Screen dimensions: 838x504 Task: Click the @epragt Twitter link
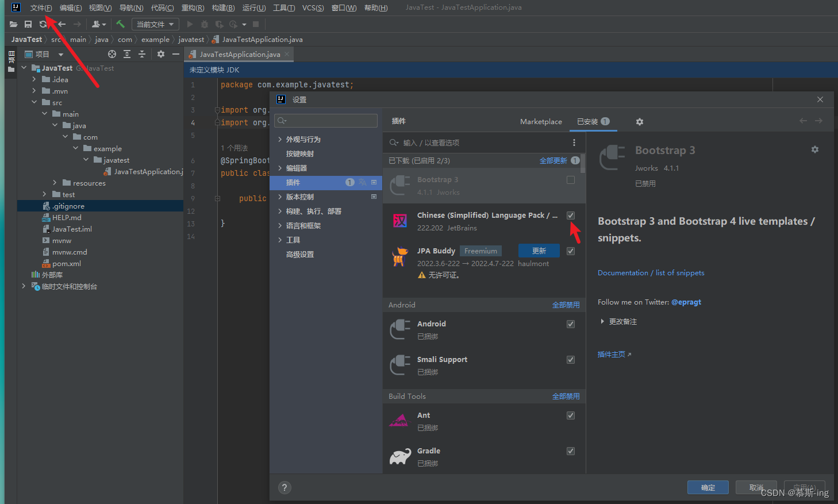(686, 302)
